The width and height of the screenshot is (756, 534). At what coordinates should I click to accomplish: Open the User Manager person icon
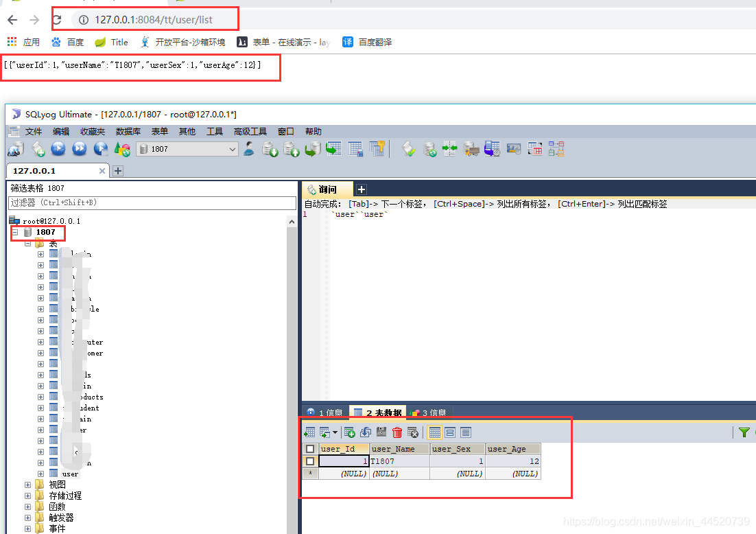(x=249, y=149)
